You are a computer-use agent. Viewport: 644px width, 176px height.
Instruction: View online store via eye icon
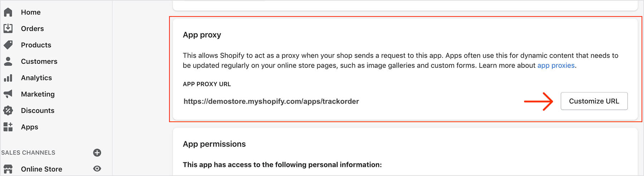click(x=97, y=169)
